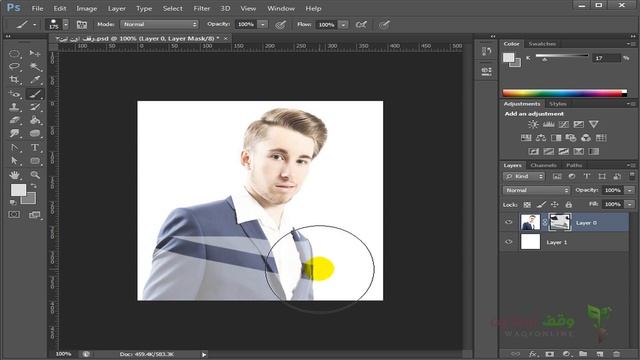Open the layer Opacity arrow
Viewport: 640px width, 360px height.
[x=630, y=190]
